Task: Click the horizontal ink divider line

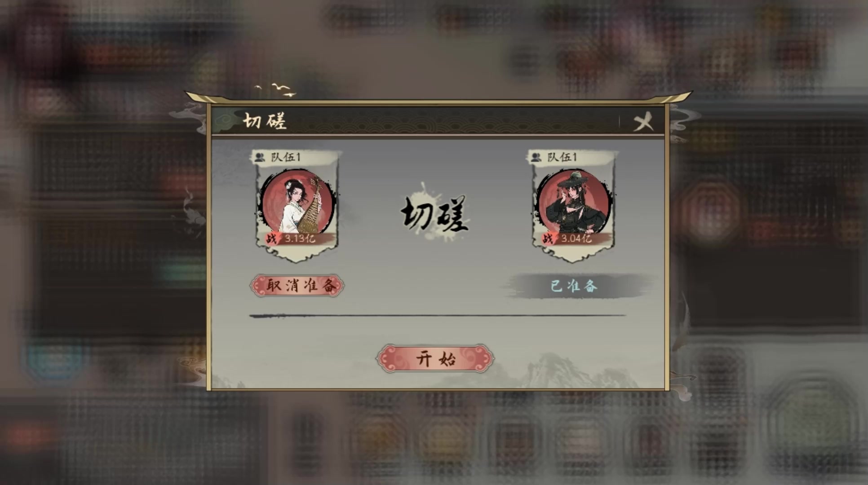Action: click(x=438, y=316)
